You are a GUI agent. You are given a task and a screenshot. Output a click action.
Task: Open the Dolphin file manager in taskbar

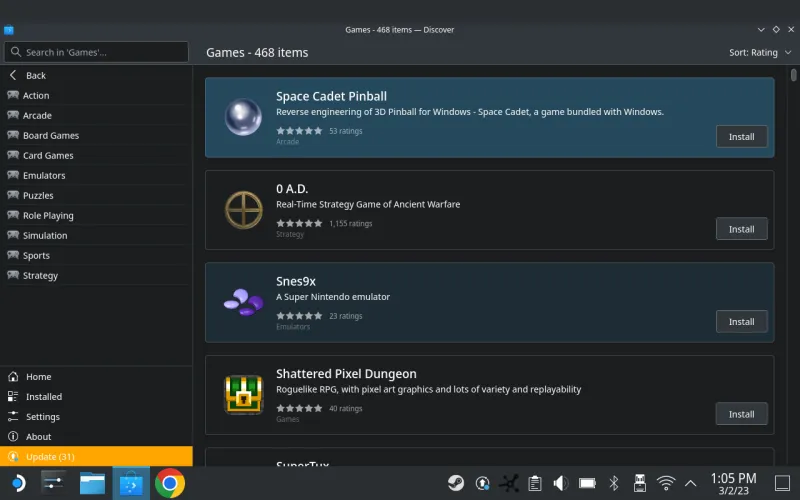[x=93, y=484]
